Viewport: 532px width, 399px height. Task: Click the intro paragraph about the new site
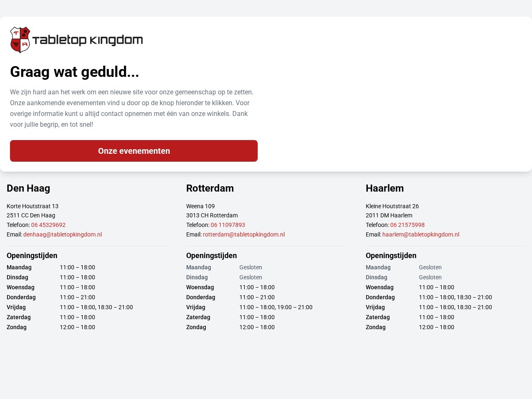131,108
